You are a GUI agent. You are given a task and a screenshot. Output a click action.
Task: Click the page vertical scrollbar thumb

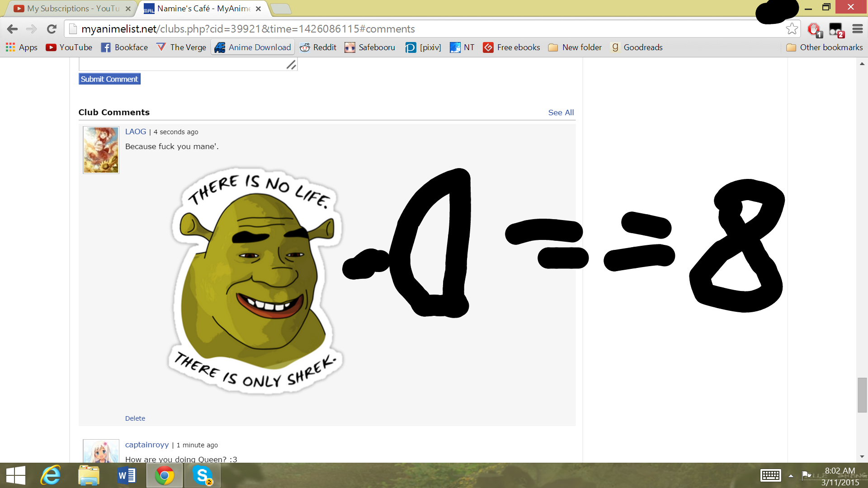pyautogui.click(x=862, y=395)
